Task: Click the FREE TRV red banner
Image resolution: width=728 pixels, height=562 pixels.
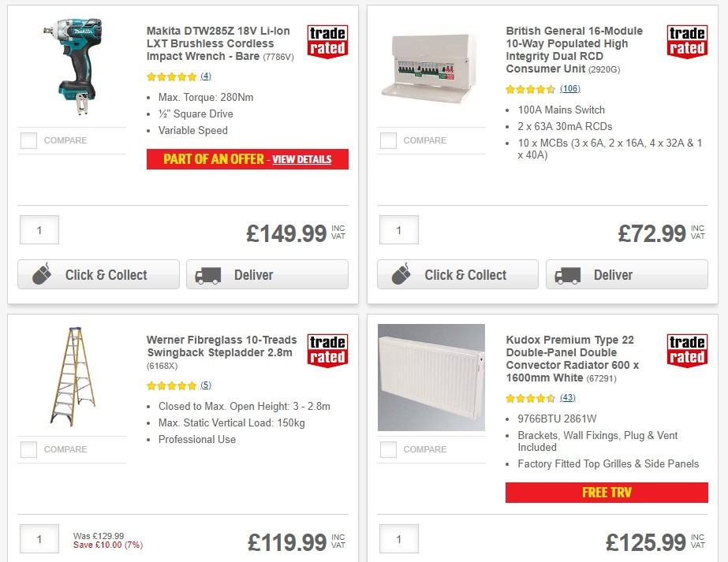Action: tap(606, 493)
